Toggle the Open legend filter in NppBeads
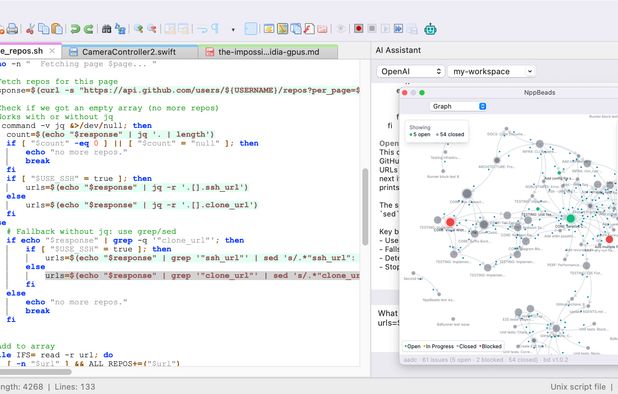 coord(412,346)
